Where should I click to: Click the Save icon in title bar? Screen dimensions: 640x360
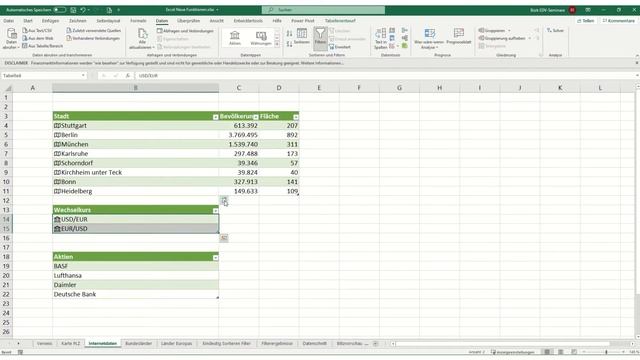point(73,10)
